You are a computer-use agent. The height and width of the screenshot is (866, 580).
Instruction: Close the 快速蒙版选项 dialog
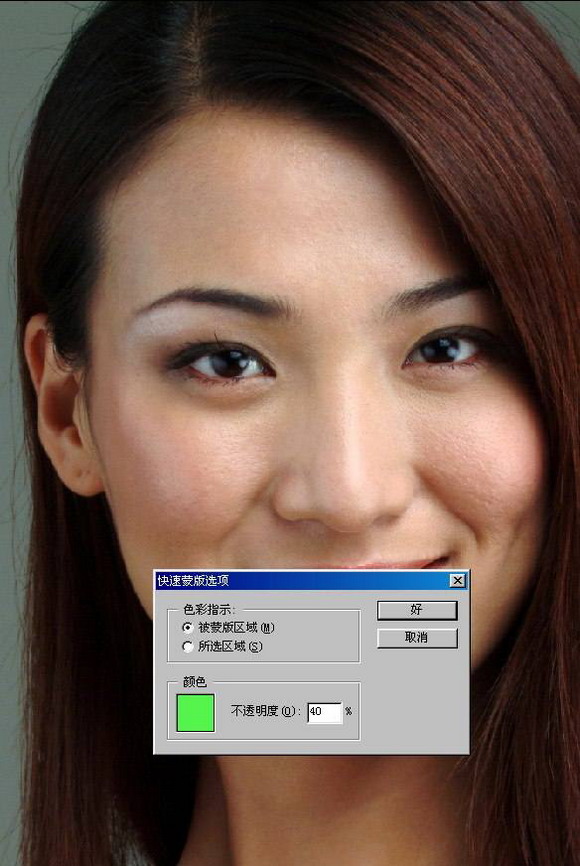(457, 580)
